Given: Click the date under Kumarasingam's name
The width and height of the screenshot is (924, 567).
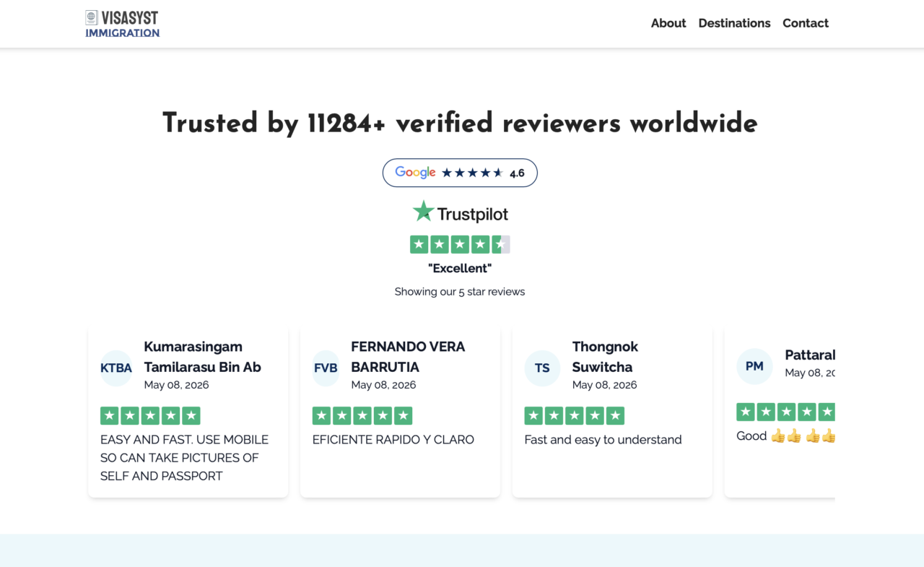Looking at the screenshot, I should 176,385.
